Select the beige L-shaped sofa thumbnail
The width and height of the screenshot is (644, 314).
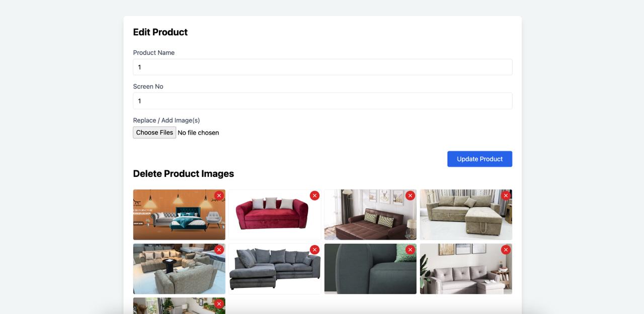[466, 215]
